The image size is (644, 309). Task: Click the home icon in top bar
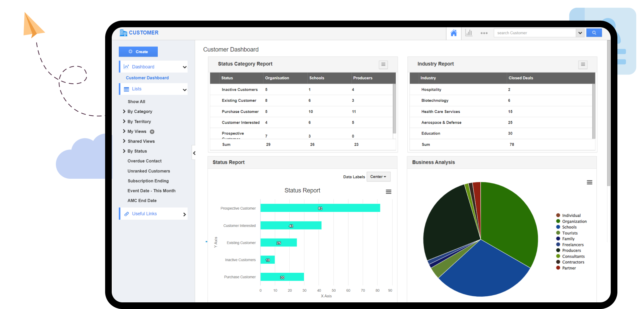453,33
